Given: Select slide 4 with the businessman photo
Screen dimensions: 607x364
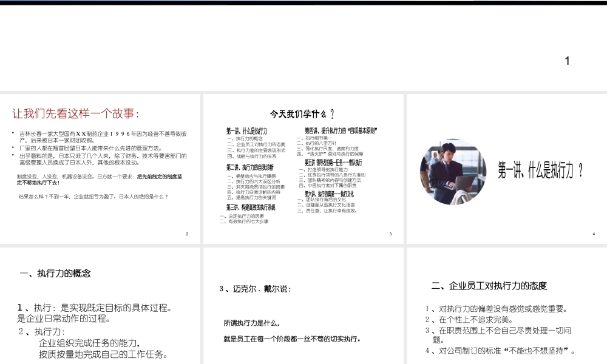Looking at the screenshot, I should point(507,169).
